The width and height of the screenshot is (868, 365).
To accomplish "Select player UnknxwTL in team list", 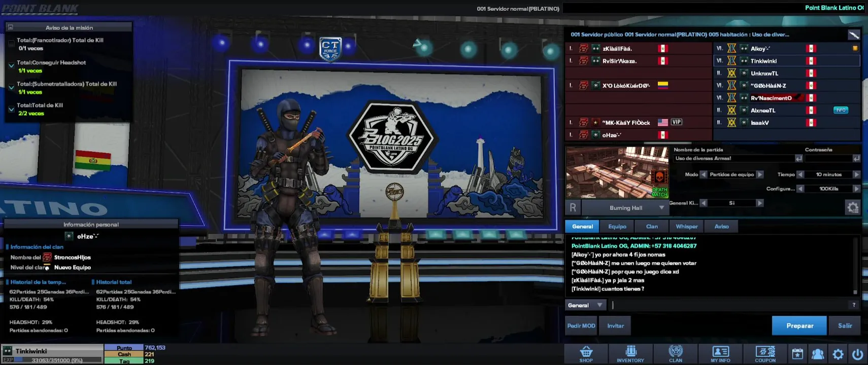I will coord(787,73).
